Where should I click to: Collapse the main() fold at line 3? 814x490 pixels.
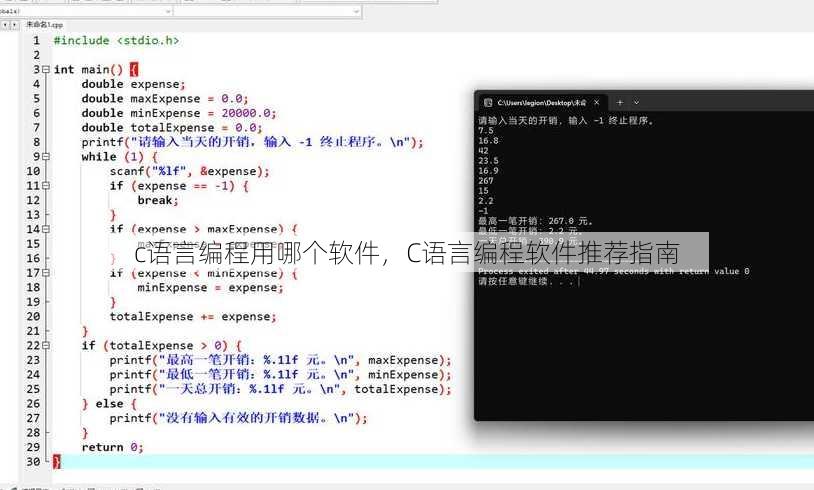46,69
